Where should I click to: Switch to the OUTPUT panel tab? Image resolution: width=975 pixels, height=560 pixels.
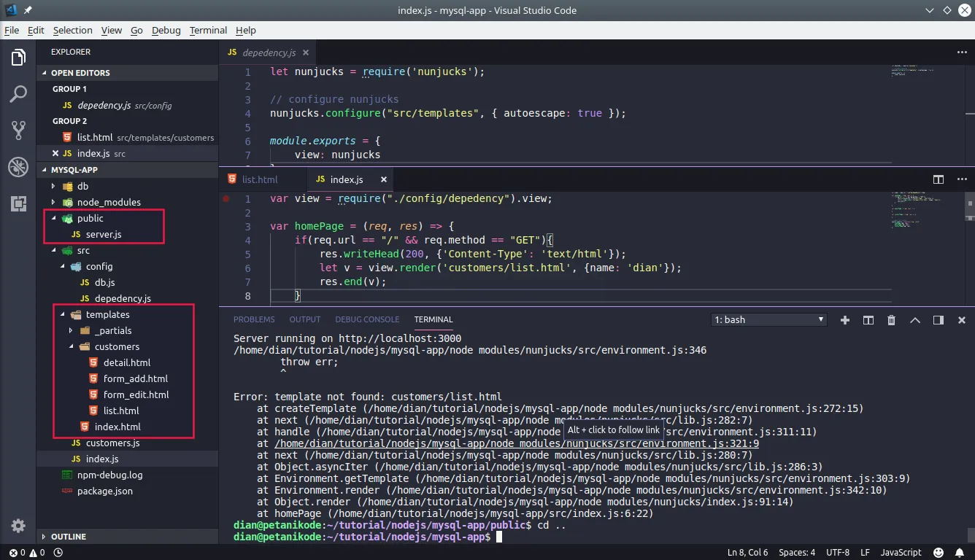point(305,319)
